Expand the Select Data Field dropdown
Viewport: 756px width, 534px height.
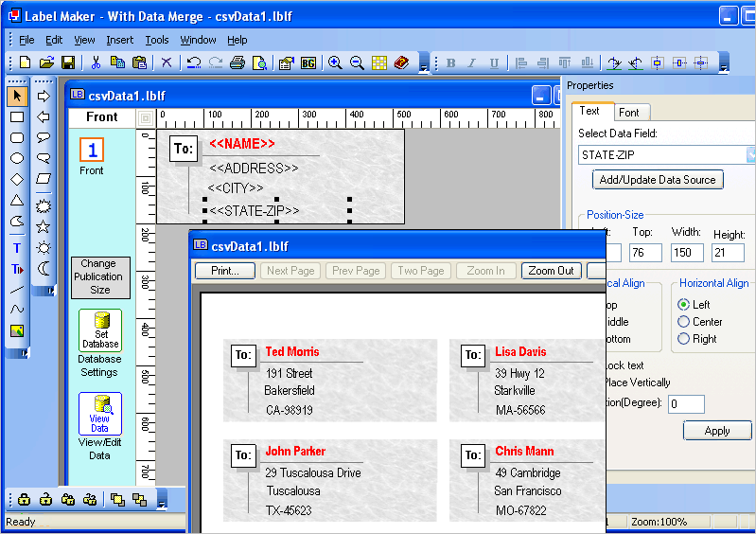tap(751, 155)
